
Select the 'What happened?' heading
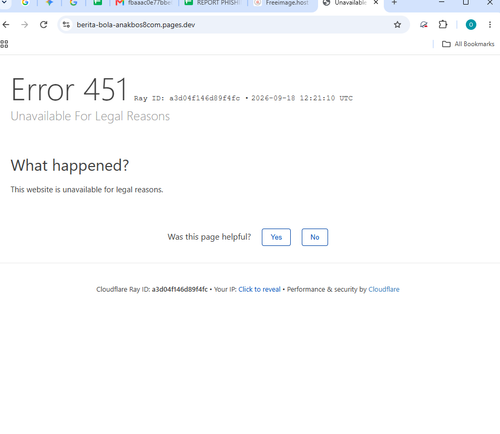pyautogui.click(x=70, y=165)
